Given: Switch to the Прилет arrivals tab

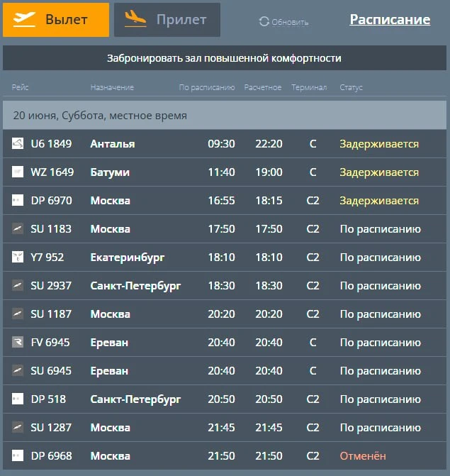Looking at the screenshot, I should tap(167, 20).
